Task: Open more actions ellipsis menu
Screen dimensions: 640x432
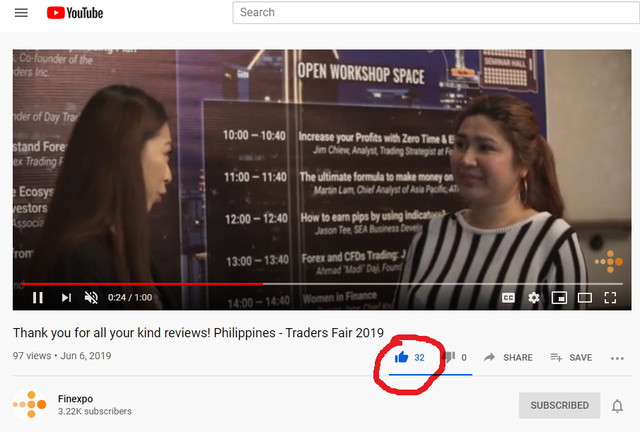Action: [617, 358]
